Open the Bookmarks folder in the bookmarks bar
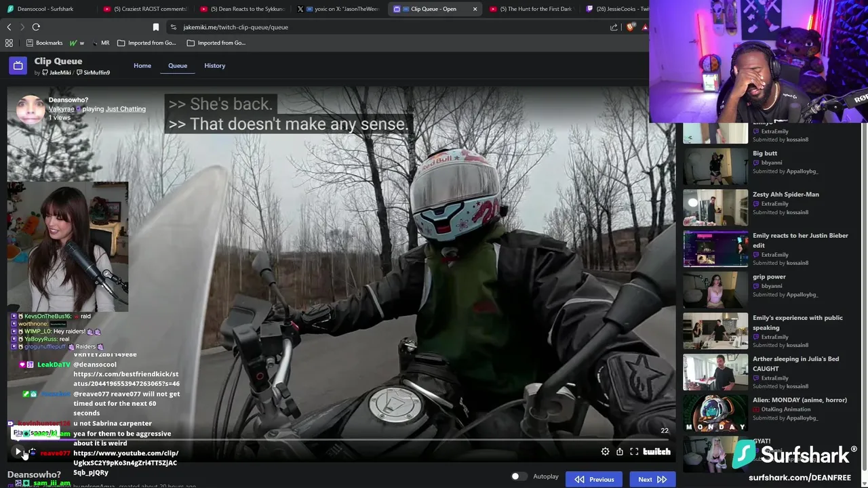The image size is (868, 488). (44, 43)
